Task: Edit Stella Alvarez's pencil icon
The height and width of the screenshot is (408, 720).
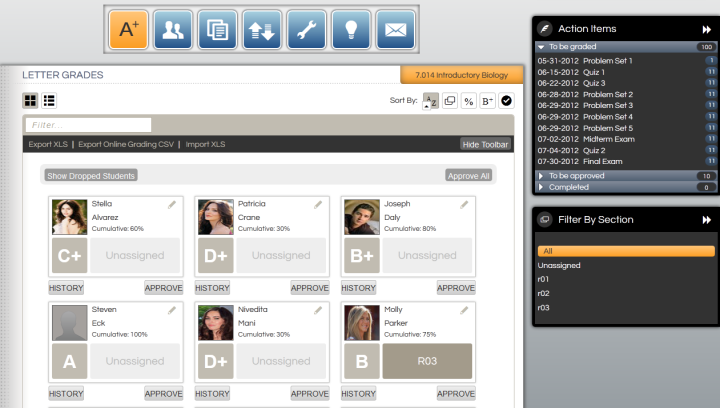Action: click(x=172, y=204)
